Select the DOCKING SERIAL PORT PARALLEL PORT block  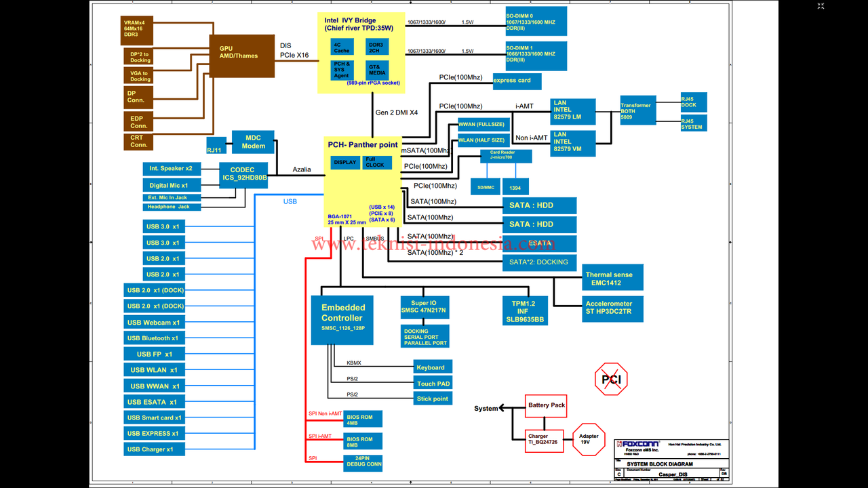click(x=425, y=336)
